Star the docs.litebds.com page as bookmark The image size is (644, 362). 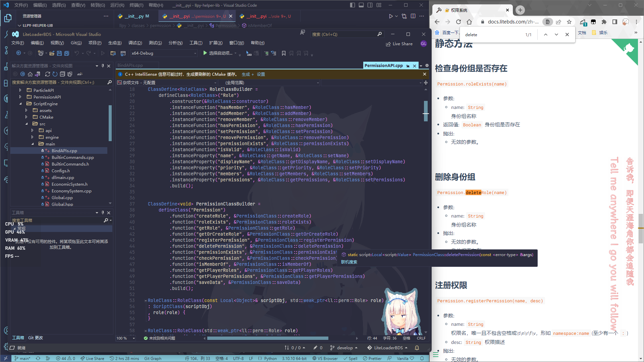(569, 21)
